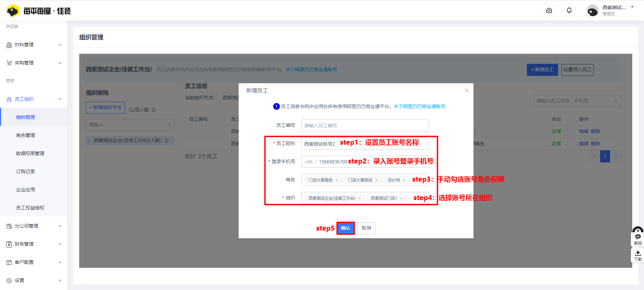644x290 pixels.
Task: Open the account dropdown arrow
Action: pos(632,7)
